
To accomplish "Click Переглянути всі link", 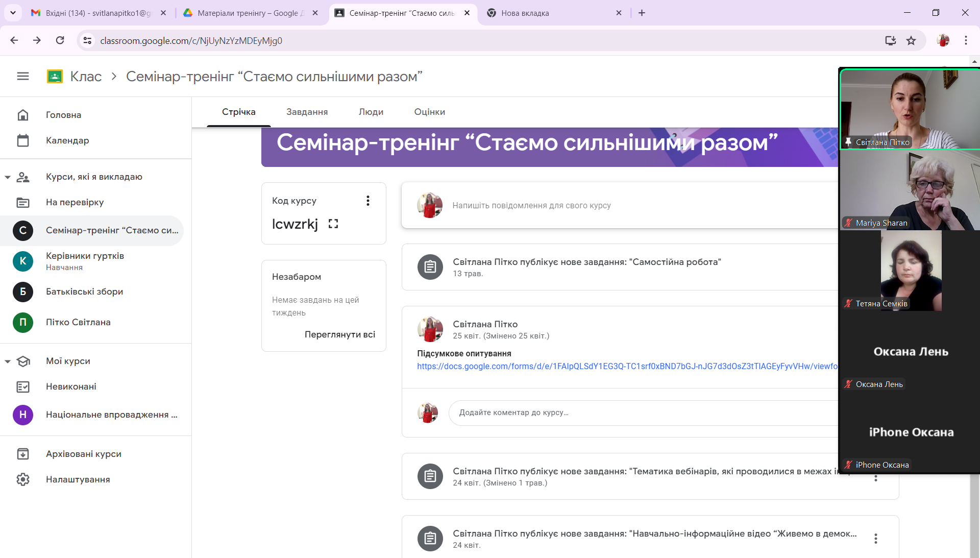I will pyautogui.click(x=339, y=334).
